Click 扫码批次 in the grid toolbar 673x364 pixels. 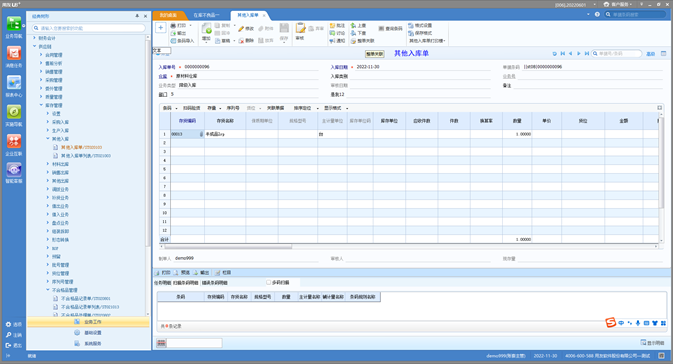pos(191,108)
